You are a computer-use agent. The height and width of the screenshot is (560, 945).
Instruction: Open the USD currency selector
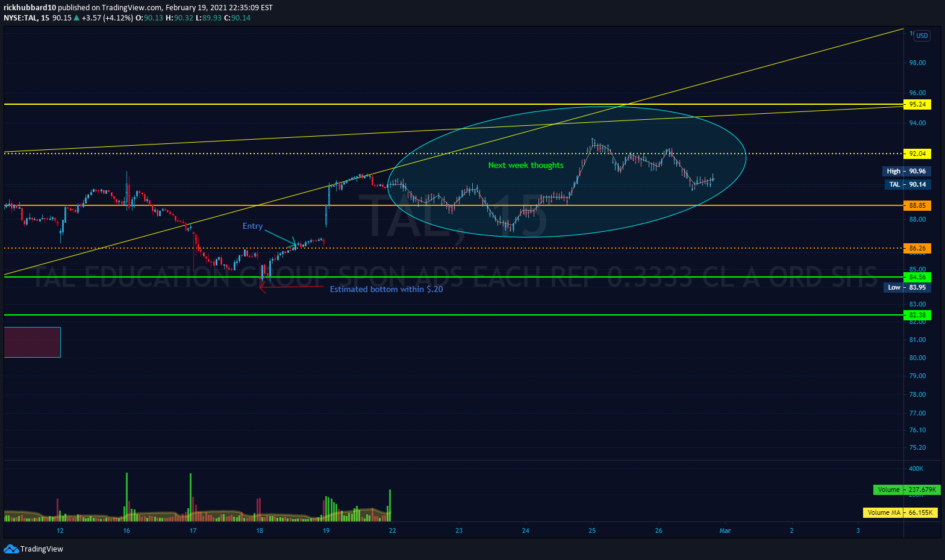[922, 36]
